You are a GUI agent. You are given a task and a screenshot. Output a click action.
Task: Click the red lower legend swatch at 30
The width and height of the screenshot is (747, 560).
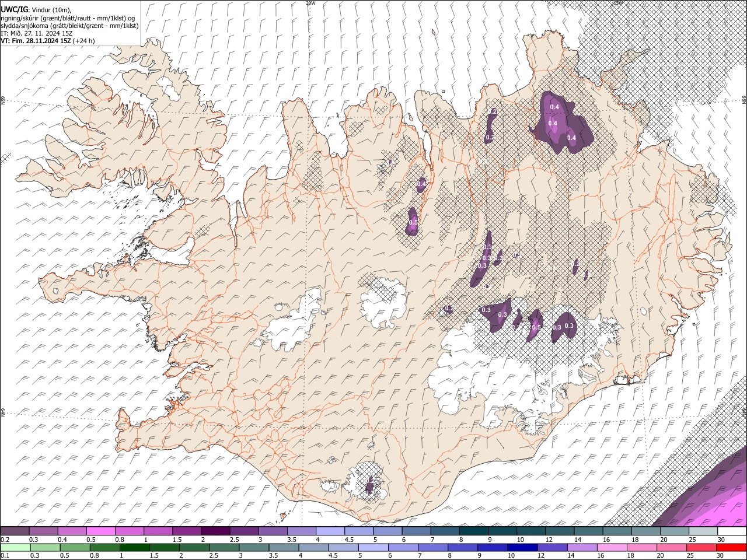pos(731,547)
